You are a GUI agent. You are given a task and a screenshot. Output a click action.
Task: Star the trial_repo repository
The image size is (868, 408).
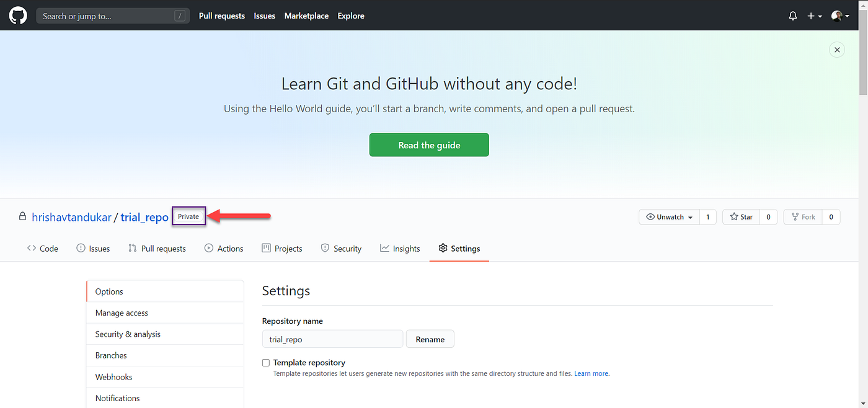pyautogui.click(x=740, y=216)
